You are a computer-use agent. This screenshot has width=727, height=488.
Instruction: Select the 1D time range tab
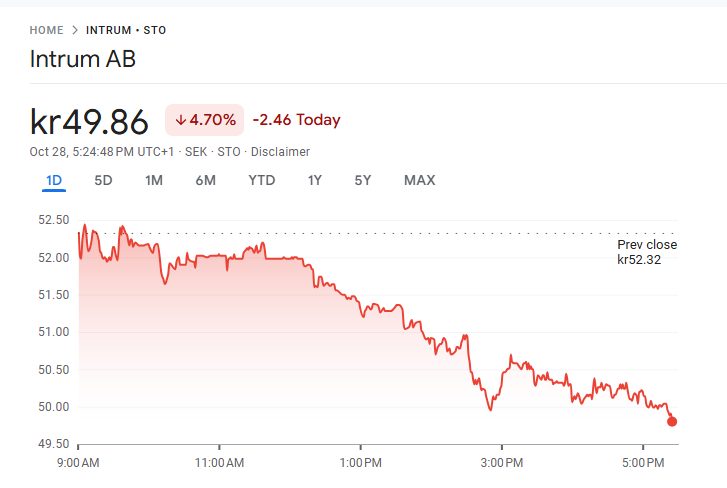[x=54, y=181]
